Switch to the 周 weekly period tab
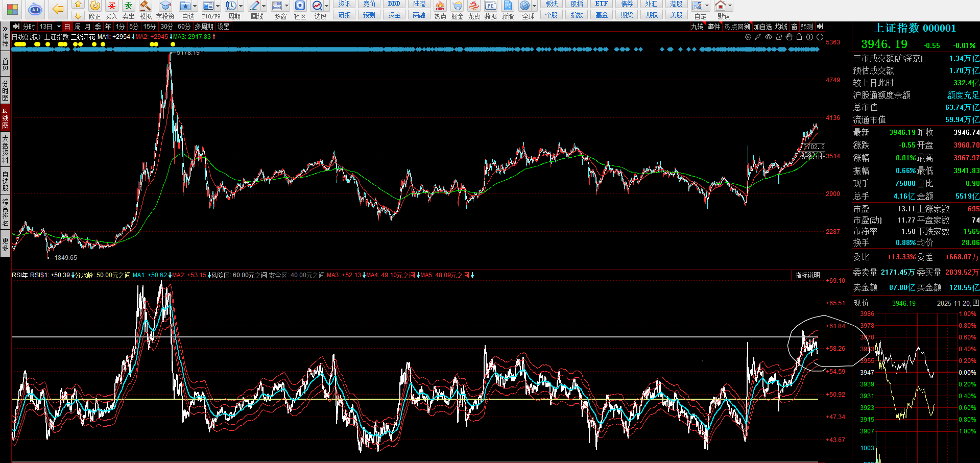The image size is (980, 463). click(x=78, y=27)
